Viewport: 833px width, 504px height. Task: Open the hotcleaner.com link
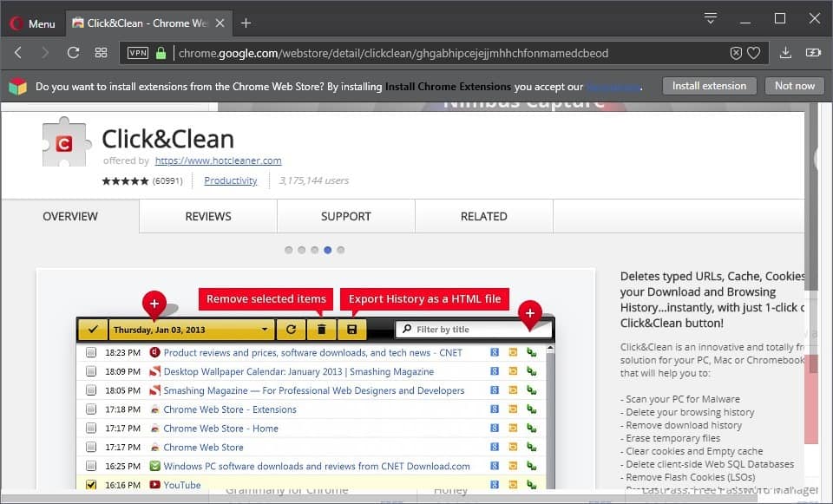tap(219, 160)
